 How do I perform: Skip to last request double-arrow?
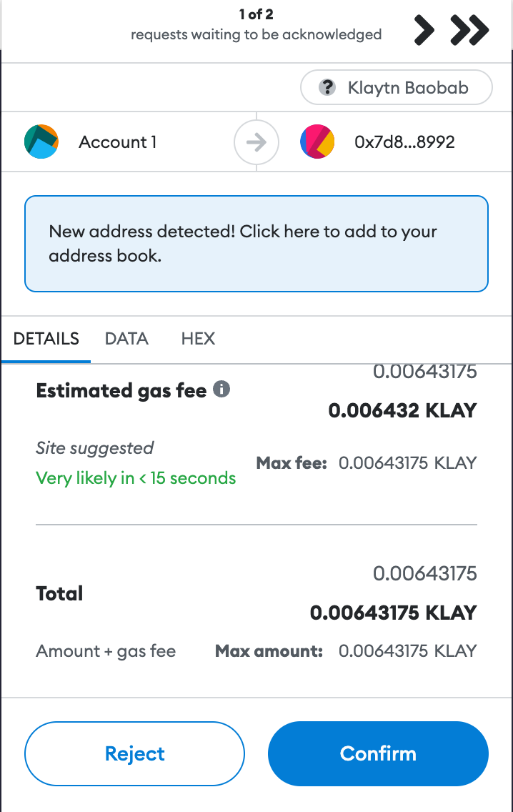point(469,31)
